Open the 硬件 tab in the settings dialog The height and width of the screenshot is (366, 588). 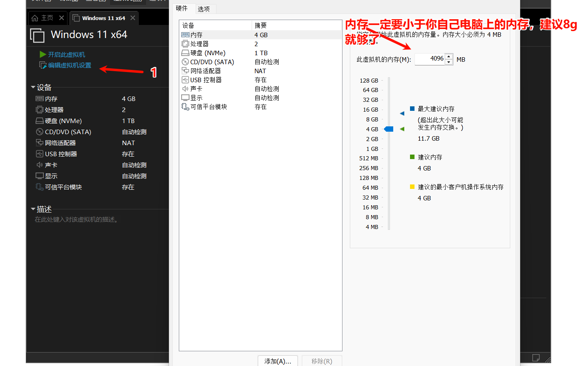[182, 8]
